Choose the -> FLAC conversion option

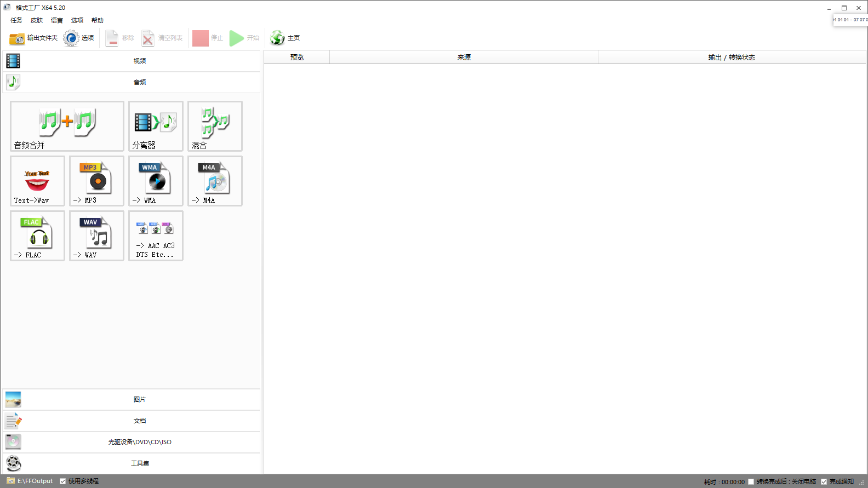tap(37, 236)
